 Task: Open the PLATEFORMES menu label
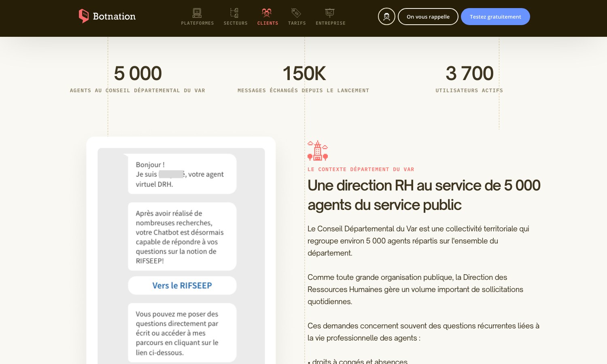pos(197,23)
